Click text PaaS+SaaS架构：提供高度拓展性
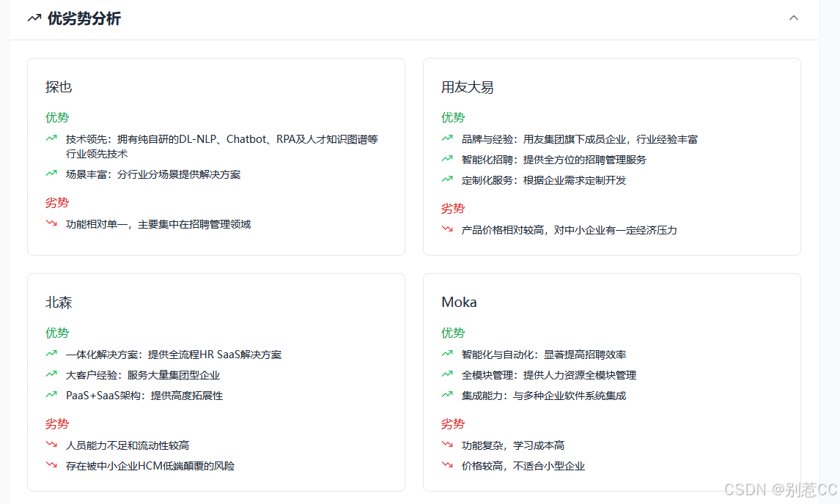The height and width of the screenshot is (504, 840). point(144,396)
